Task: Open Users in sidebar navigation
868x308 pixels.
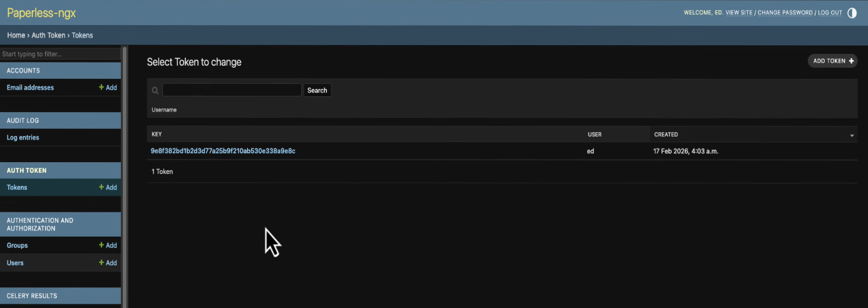Action: coord(15,263)
